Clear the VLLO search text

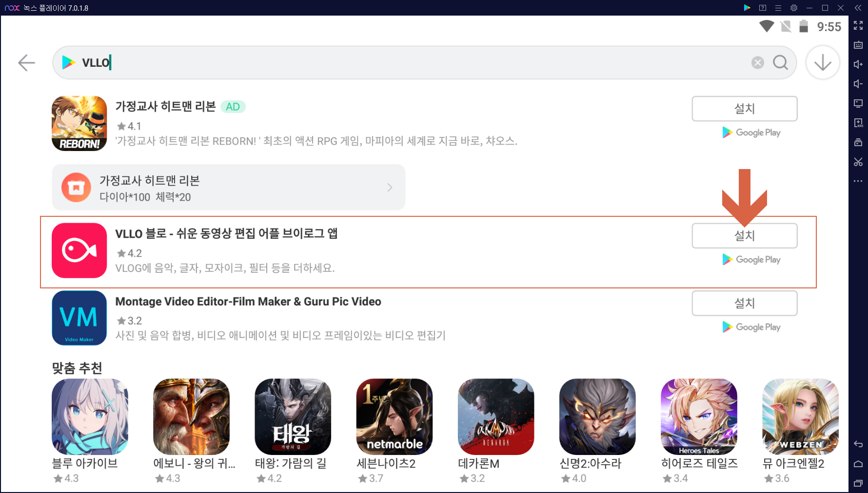coord(757,62)
